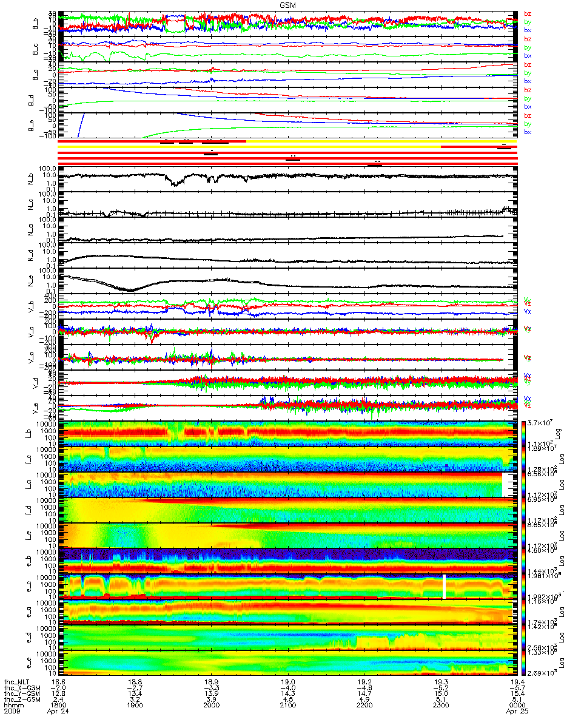This screenshot has width=564, height=728.
Task: Click the blue bx legend of B_a panel
Action: point(528,81)
